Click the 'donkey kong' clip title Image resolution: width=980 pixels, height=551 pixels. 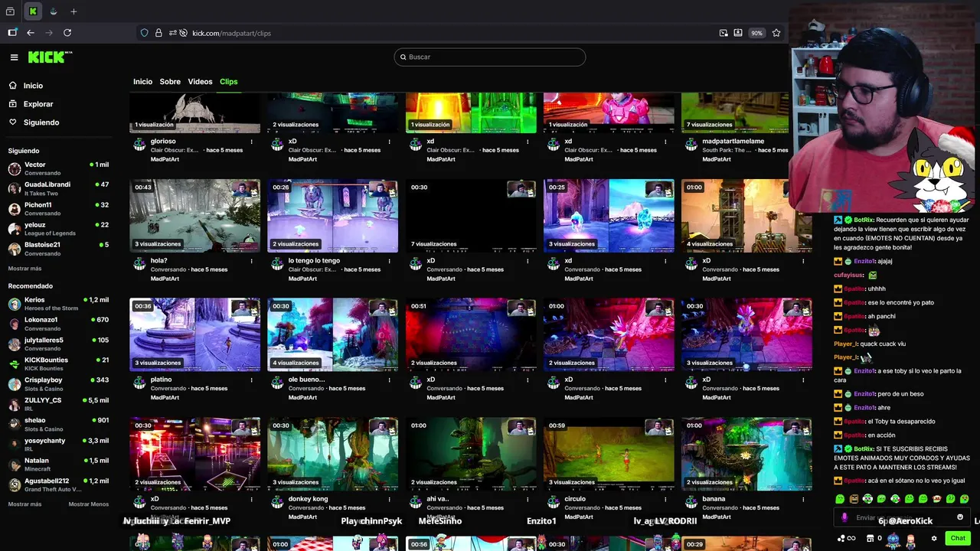(x=308, y=499)
